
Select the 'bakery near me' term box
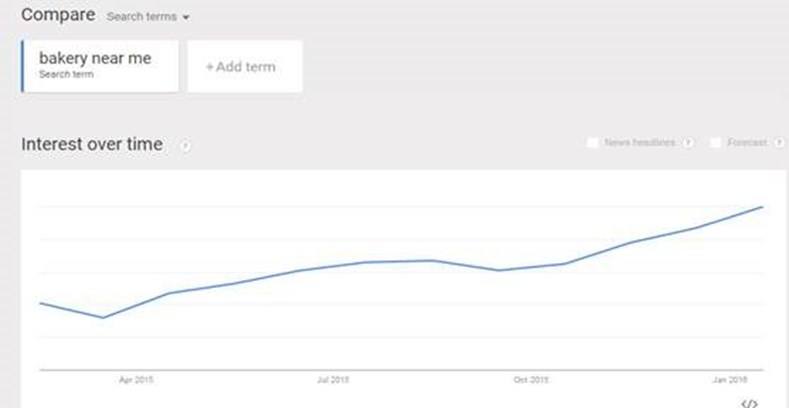click(x=100, y=66)
